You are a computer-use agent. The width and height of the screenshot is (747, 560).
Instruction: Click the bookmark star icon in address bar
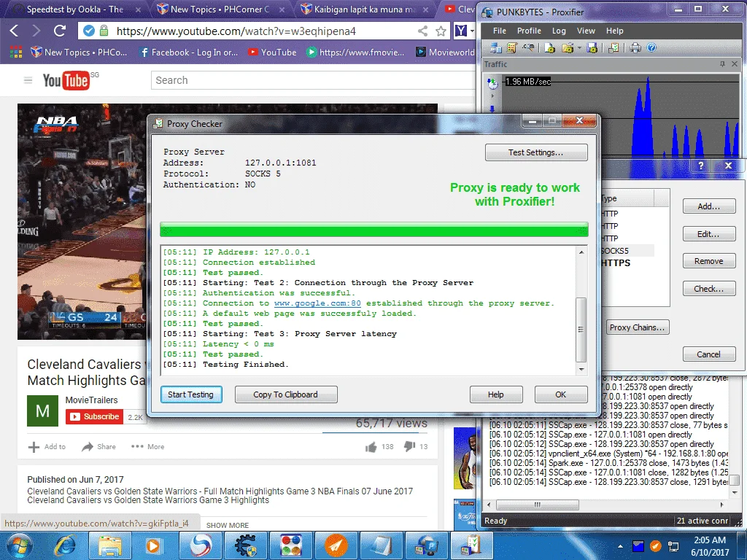point(441,31)
